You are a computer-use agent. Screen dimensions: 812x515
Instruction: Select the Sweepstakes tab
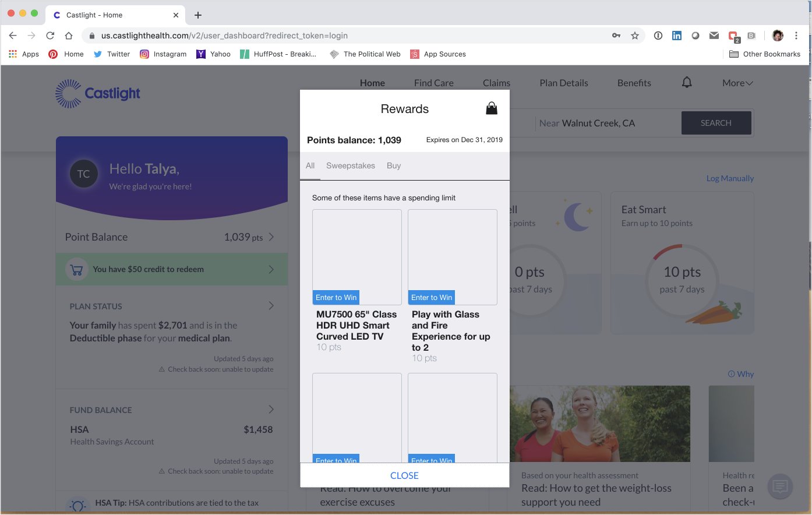pos(351,165)
